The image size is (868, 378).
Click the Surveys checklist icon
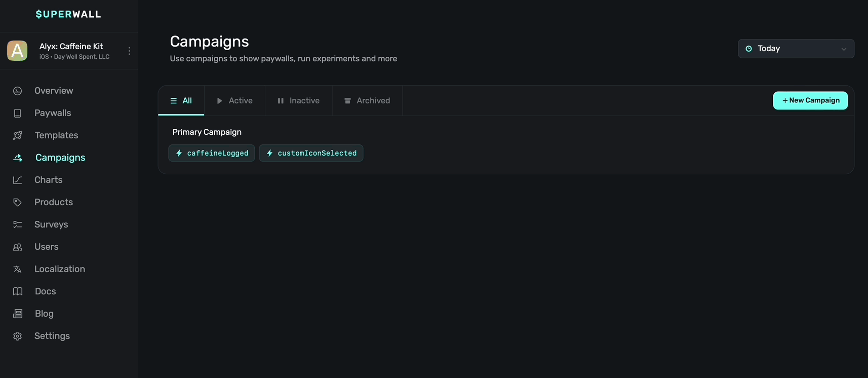(18, 224)
